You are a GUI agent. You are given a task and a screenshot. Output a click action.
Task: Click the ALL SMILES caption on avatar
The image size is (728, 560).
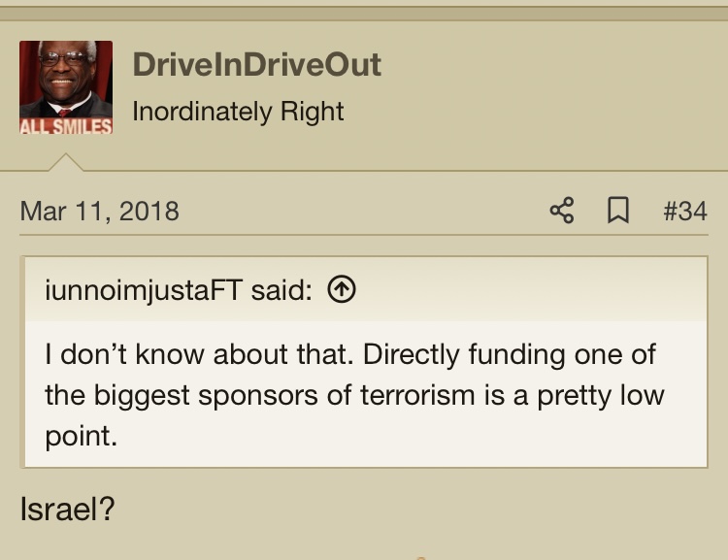pyautogui.click(x=66, y=126)
